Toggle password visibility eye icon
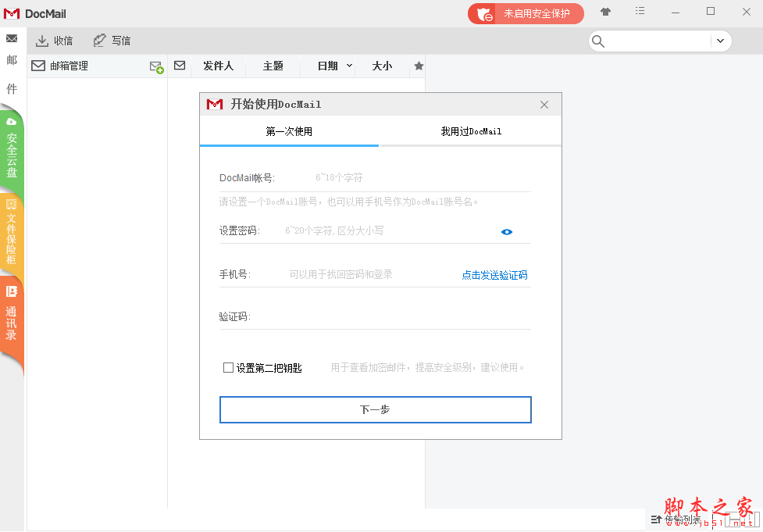This screenshot has width=763, height=532. (x=507, y=231)
